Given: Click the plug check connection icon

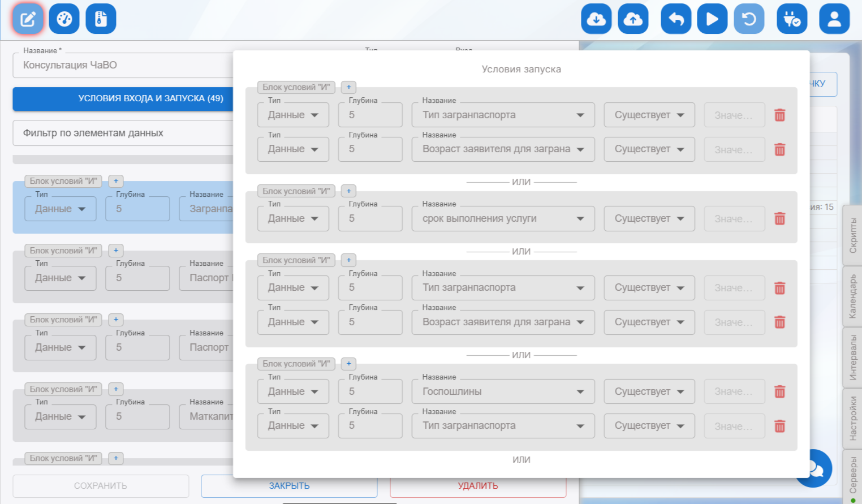Looking at the screenshot, I should (792, 19).
